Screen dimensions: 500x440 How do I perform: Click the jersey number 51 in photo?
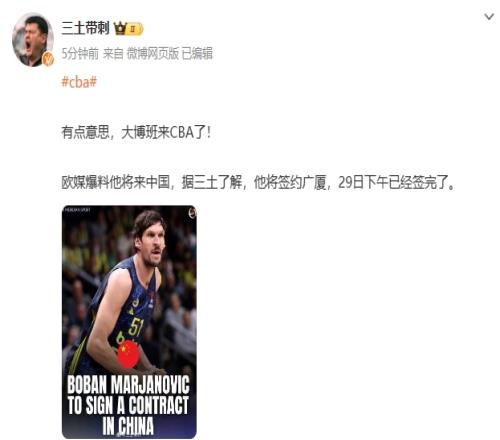pos(136,327)
